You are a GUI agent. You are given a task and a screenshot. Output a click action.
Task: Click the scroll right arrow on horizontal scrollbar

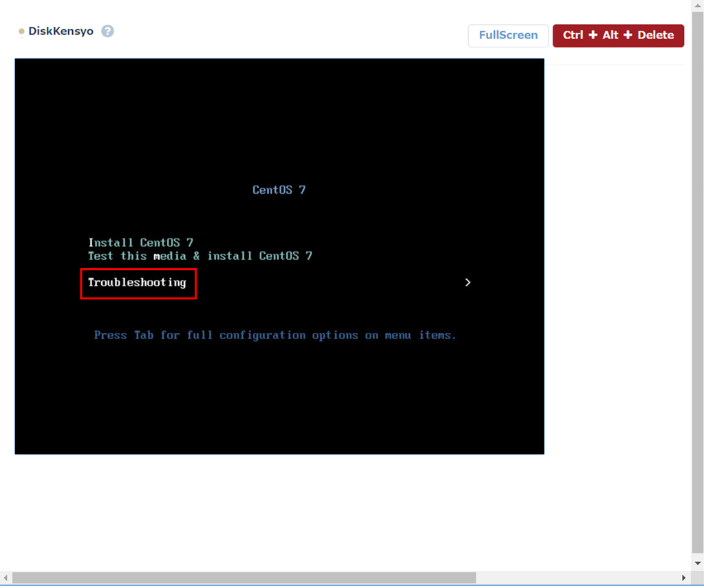pos(683,578)
